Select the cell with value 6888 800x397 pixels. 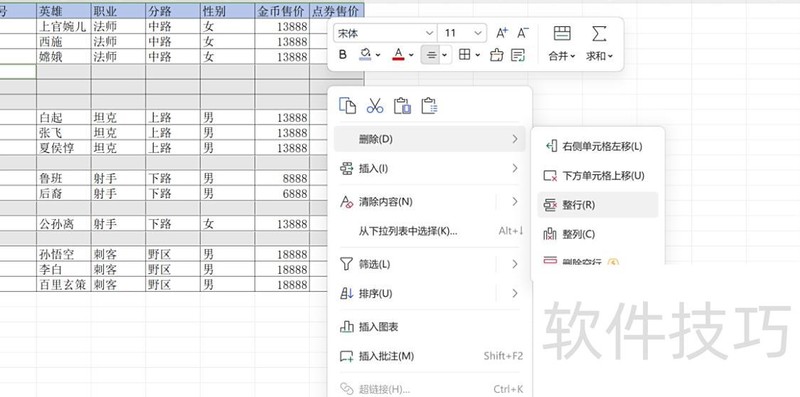[282, 193]
